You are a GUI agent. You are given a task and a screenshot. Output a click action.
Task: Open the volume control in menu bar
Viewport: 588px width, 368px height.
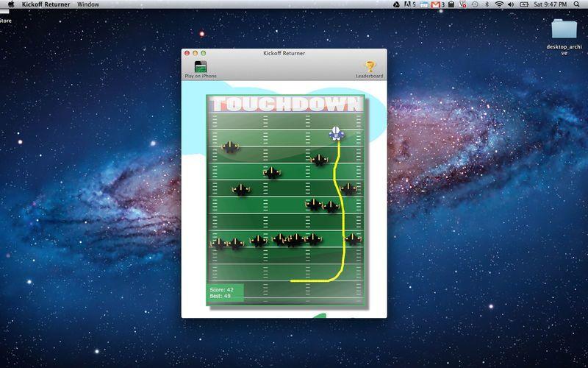(x=511, y=4)
